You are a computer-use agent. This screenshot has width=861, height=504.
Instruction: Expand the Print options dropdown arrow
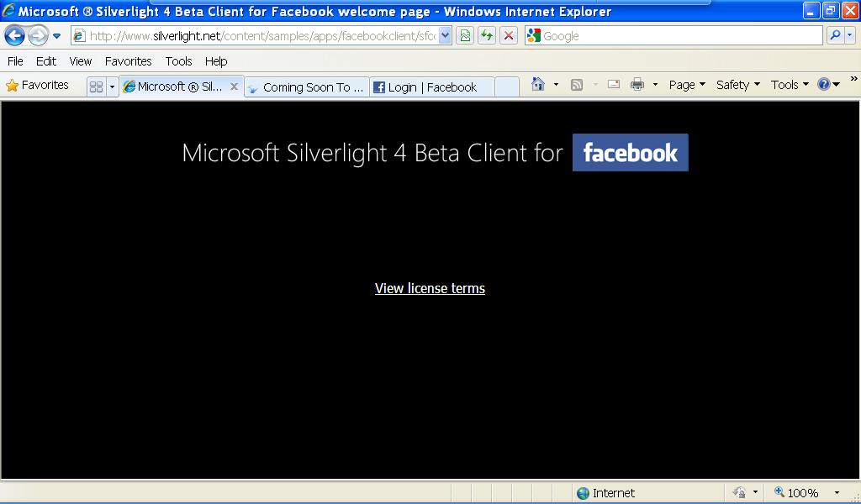click(x=655, y=85)
